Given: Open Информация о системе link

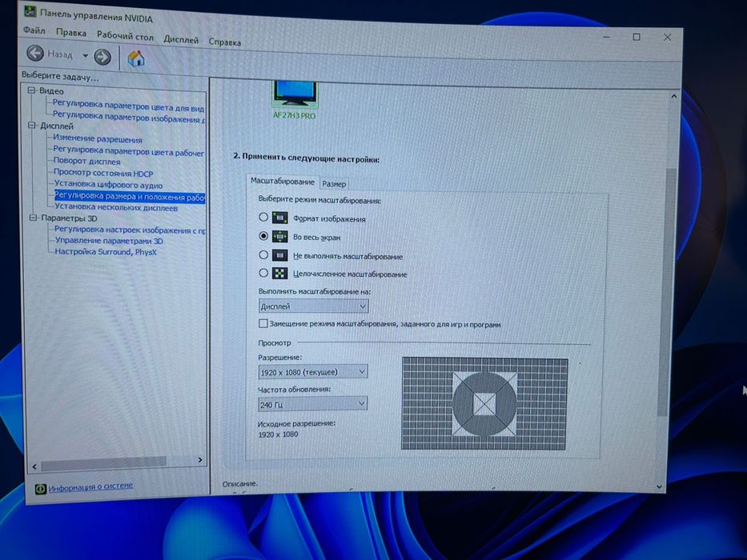Looking at the screenshot, I should [90, 487].
